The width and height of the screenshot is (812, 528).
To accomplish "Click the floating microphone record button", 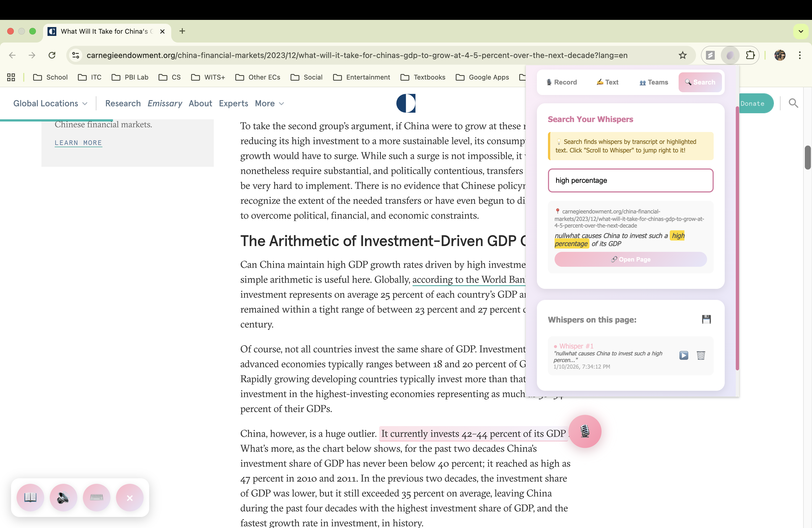I will [585, 431].
